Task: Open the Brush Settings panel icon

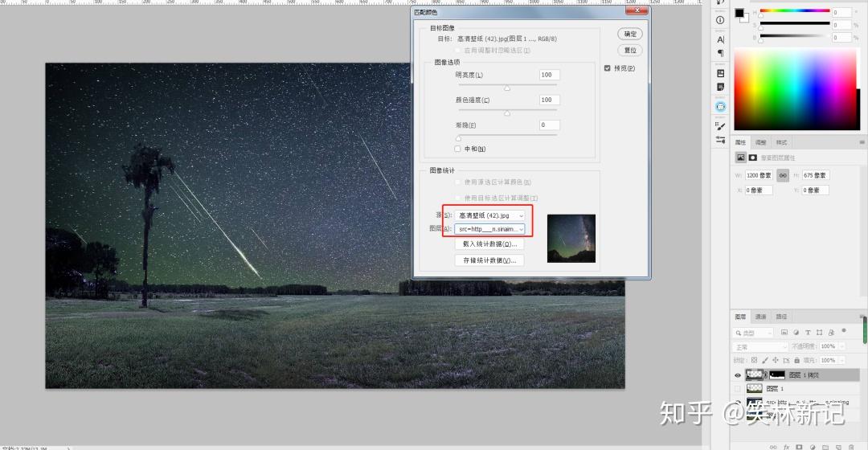Action: [720, 126]
